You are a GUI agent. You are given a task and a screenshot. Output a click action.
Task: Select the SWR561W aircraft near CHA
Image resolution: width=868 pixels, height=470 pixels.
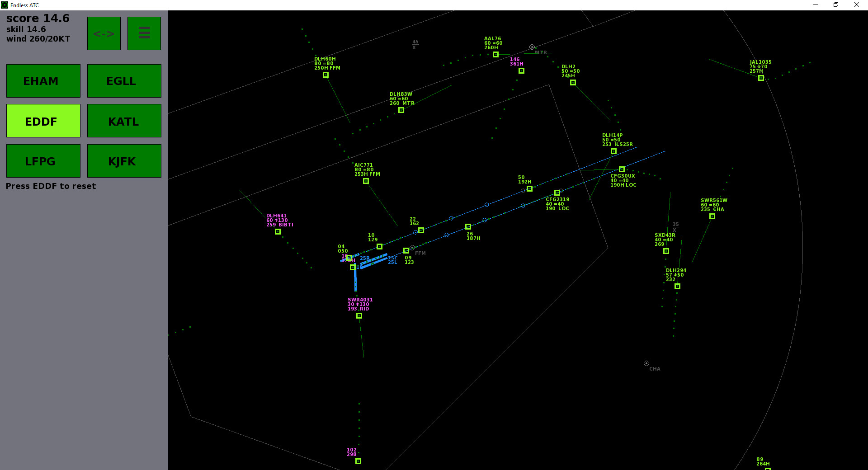pyautogui.click(x=712, y=216)
